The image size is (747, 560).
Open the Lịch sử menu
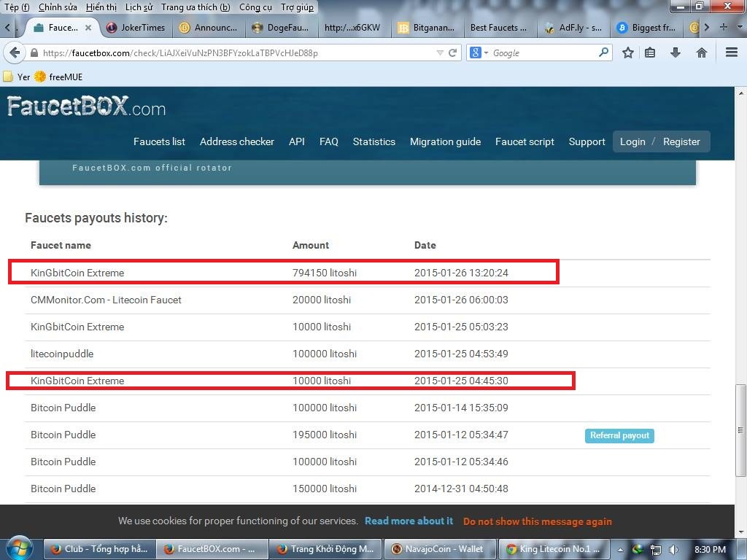(x=139, y=7)
